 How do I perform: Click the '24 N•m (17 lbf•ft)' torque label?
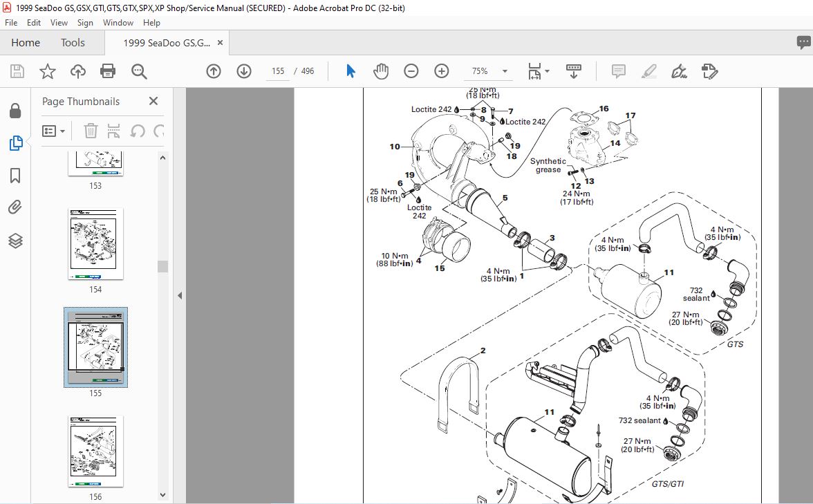point(577,198)
